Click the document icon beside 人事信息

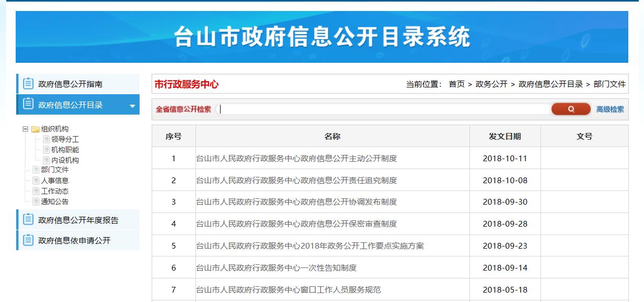click(36, 181)
